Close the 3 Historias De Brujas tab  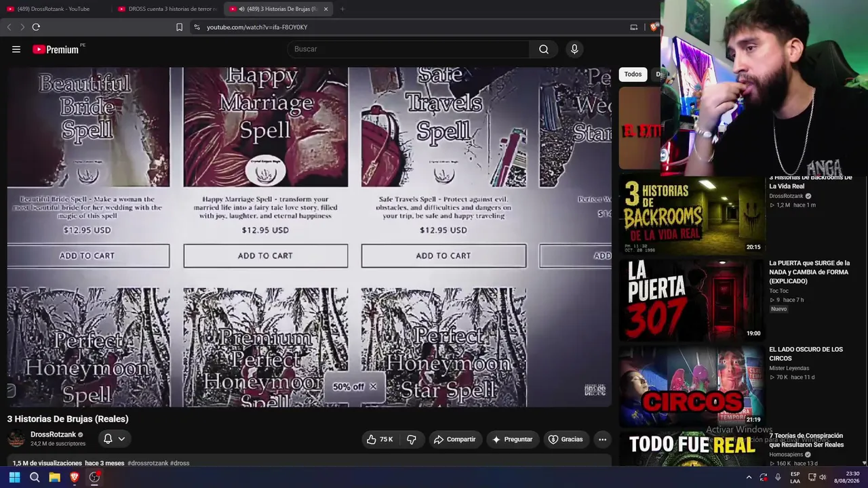325,9
